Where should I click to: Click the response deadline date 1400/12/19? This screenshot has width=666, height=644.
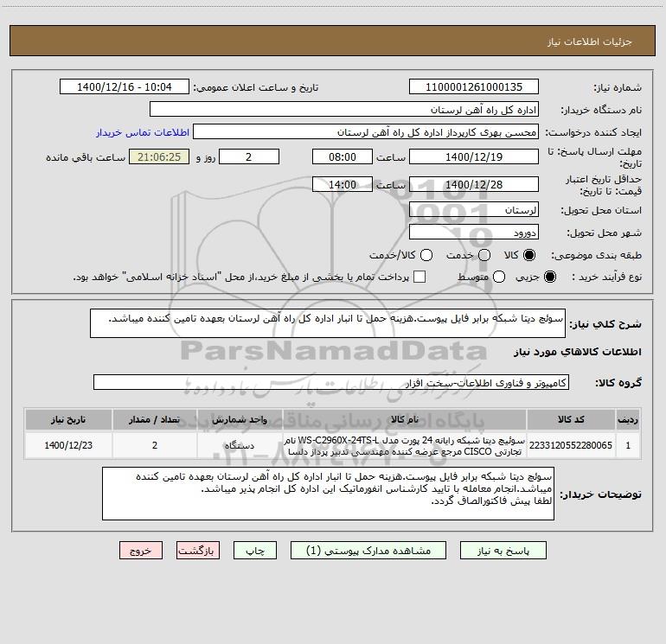(474, 156)
